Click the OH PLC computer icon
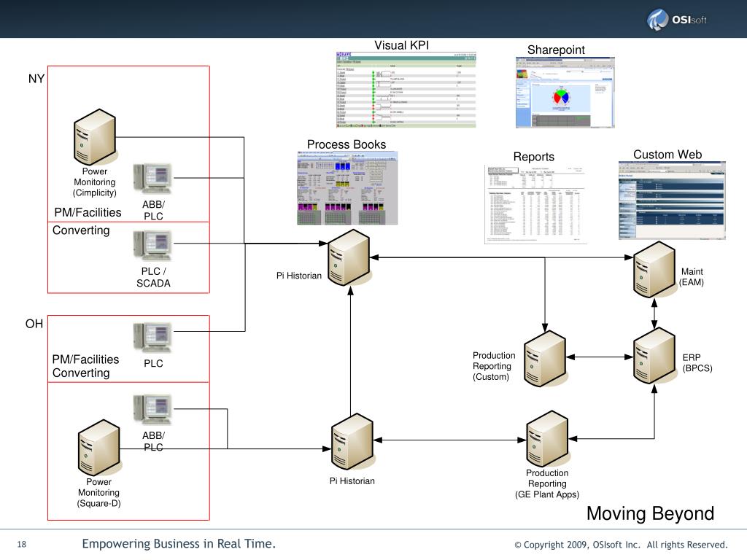747x560 pixels. [153, 338]
